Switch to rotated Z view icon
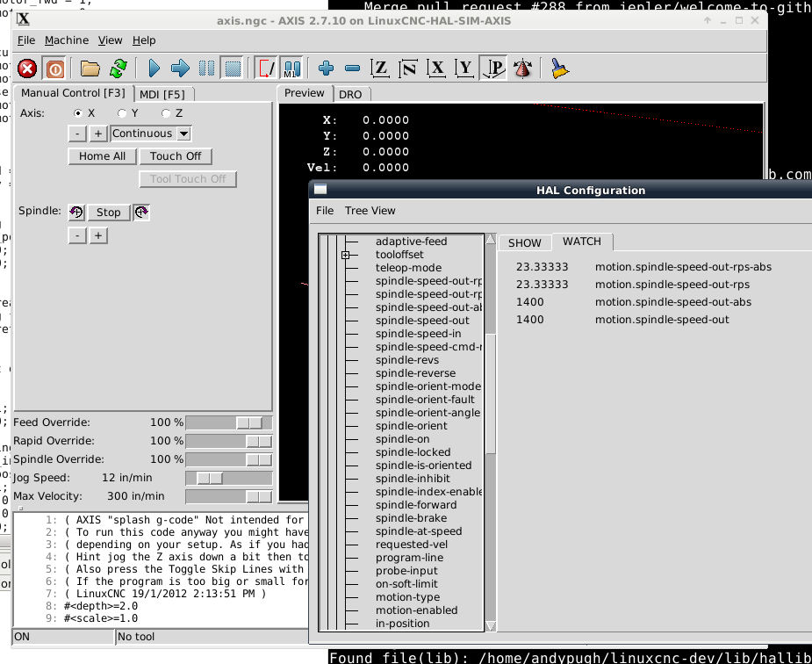The height and width of the screenshot is (664, 812). click(x=408, y=69)
